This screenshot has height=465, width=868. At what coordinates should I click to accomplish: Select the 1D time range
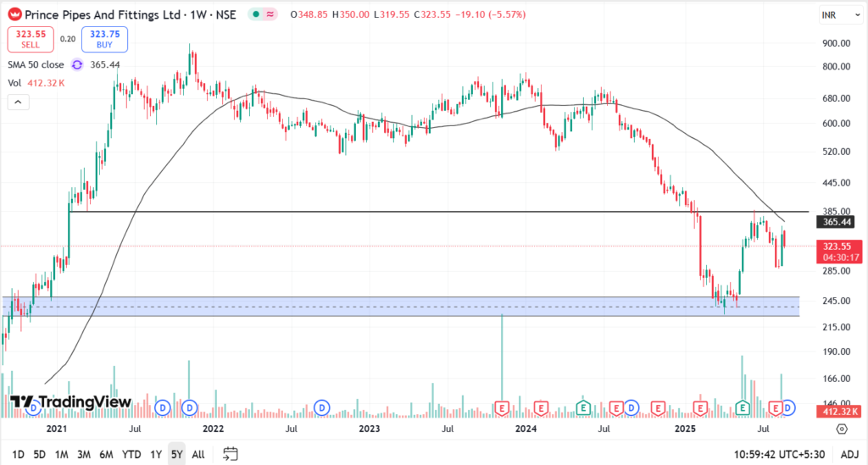tap(19, 455)
